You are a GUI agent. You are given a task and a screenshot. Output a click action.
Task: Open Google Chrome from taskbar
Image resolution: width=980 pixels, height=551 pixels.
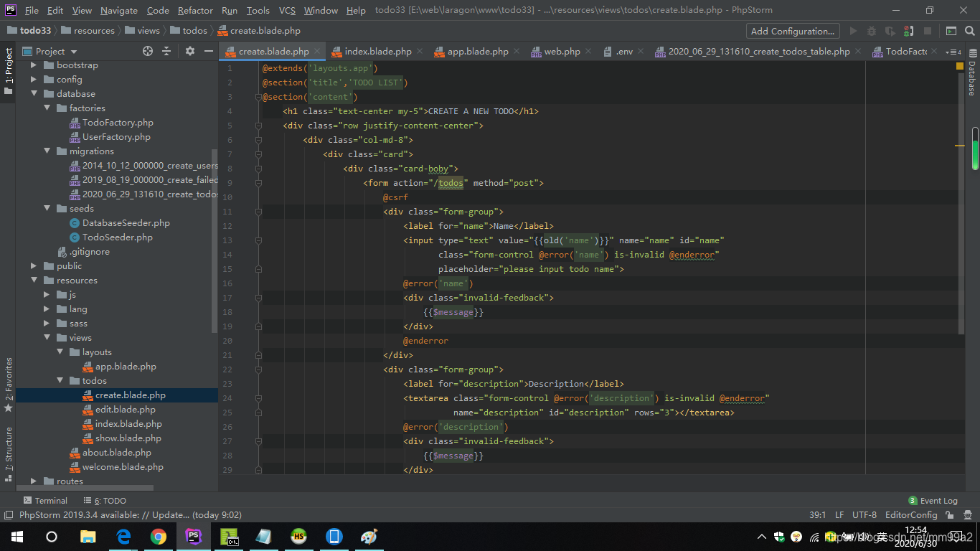(159, 536)
